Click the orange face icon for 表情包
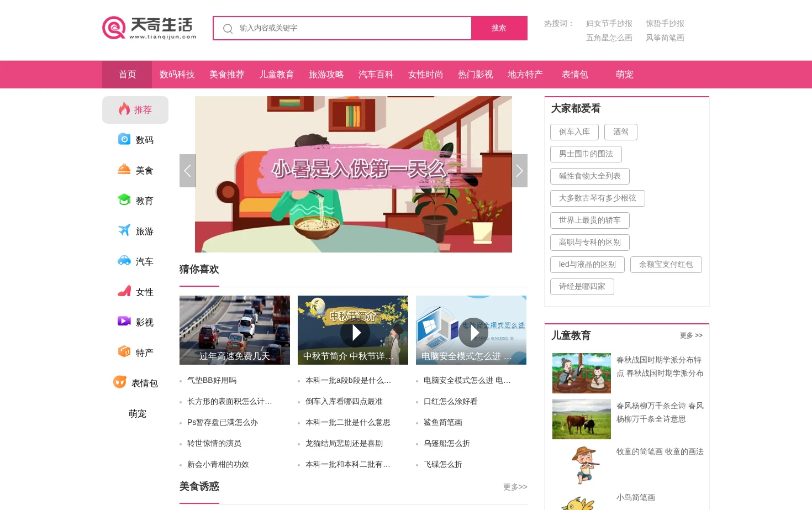Screen dimensions: 812x510 [x=120, y=382]
